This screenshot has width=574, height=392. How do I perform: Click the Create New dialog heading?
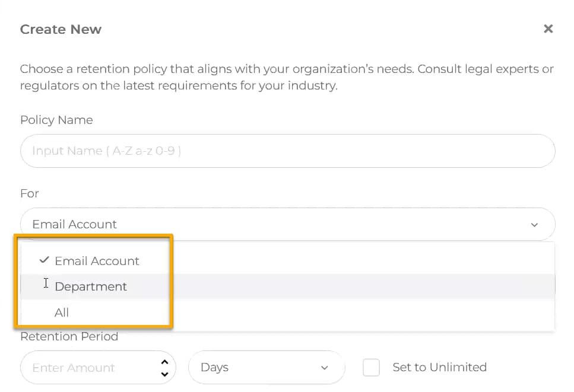click(61, 29)
